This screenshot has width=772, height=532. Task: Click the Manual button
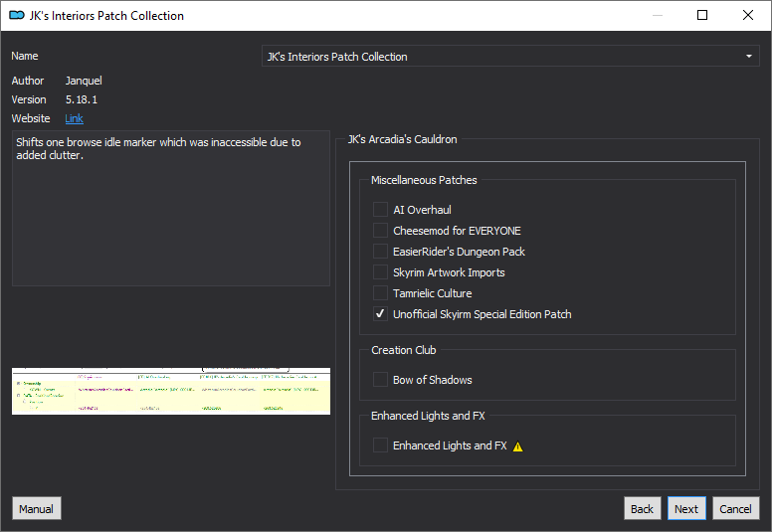tap(37, 508)
